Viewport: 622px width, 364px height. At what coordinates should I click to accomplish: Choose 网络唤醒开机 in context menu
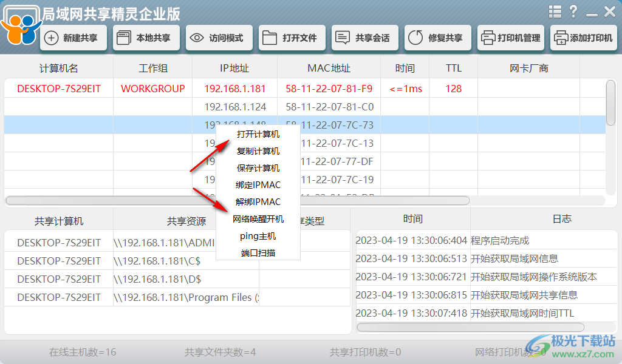pos(258,219)
